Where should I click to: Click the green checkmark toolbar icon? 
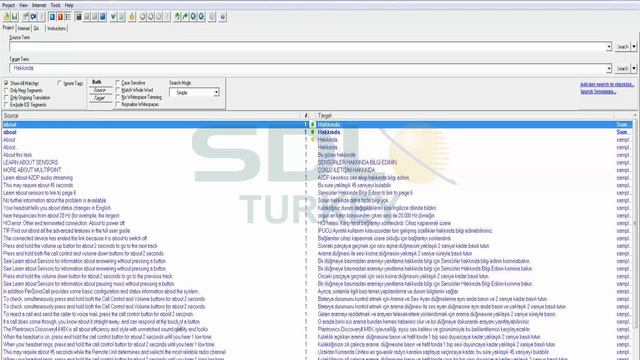(x=113, y=17)
